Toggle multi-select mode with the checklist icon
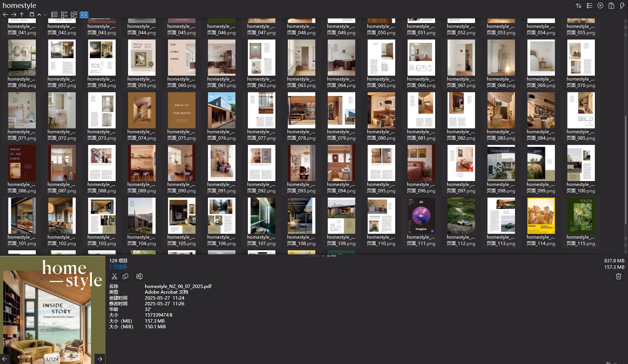Image resolution: width=628 pixels, height=364 pixels. tap(590, 5)
